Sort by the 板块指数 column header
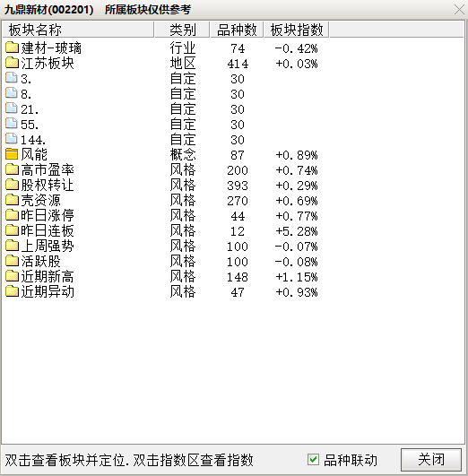Viewport: 468px width, 476px height. pyautogui.click(x=297, y=30)
